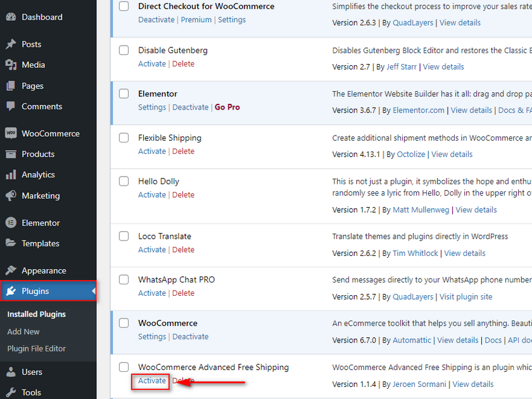The width and height of the screenshot is (532, 399).
Task: Open Jeff Starr author link
Action: 402,67
